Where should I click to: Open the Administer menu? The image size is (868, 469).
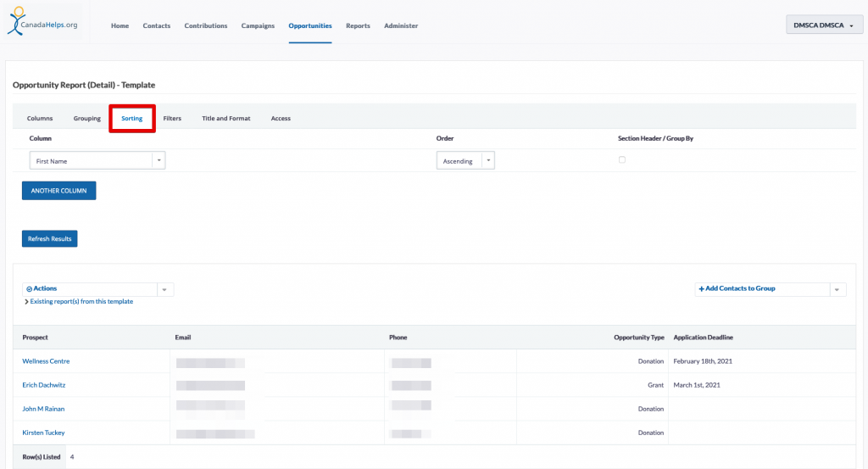pos(401,25)
